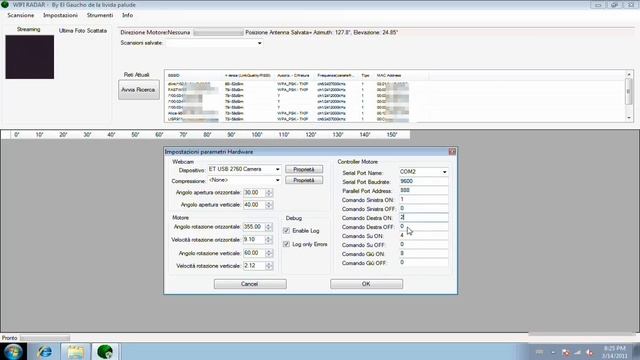Click the Serial Port Baudrate field

click(423, 181)
